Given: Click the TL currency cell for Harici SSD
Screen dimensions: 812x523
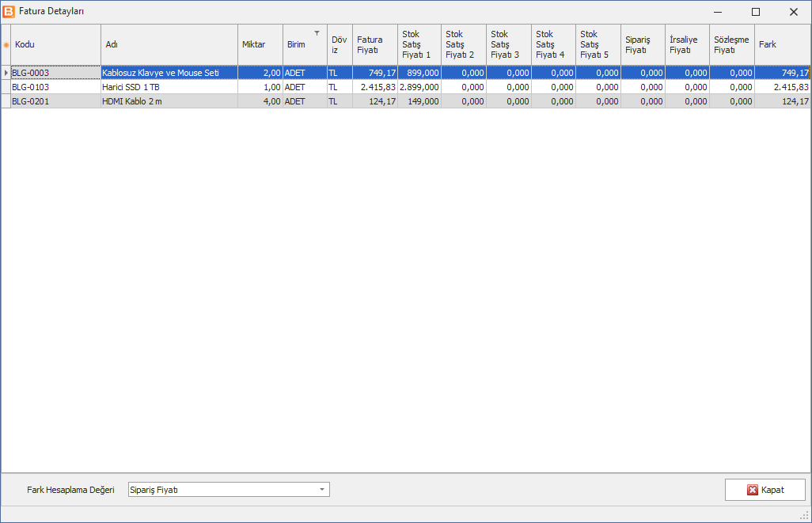Looking at the screenshot, I should pyautogui.click(x=340, y=87).
